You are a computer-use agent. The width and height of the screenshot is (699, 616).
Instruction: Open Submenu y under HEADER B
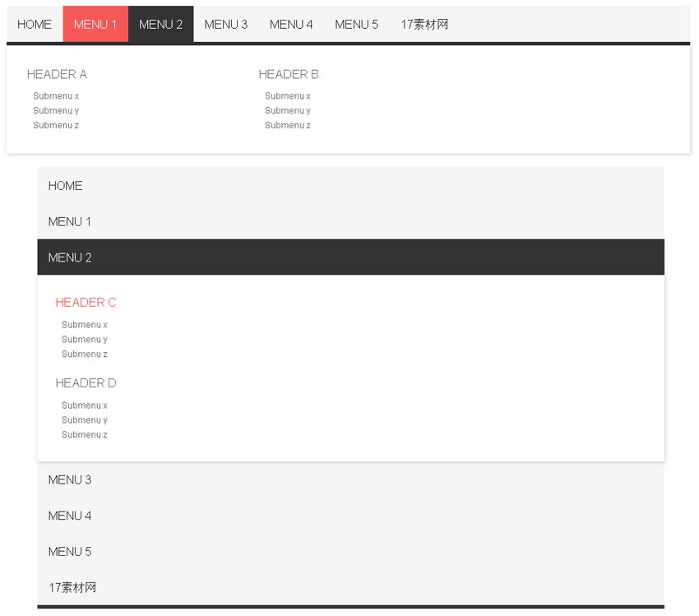tap(288, 110)
